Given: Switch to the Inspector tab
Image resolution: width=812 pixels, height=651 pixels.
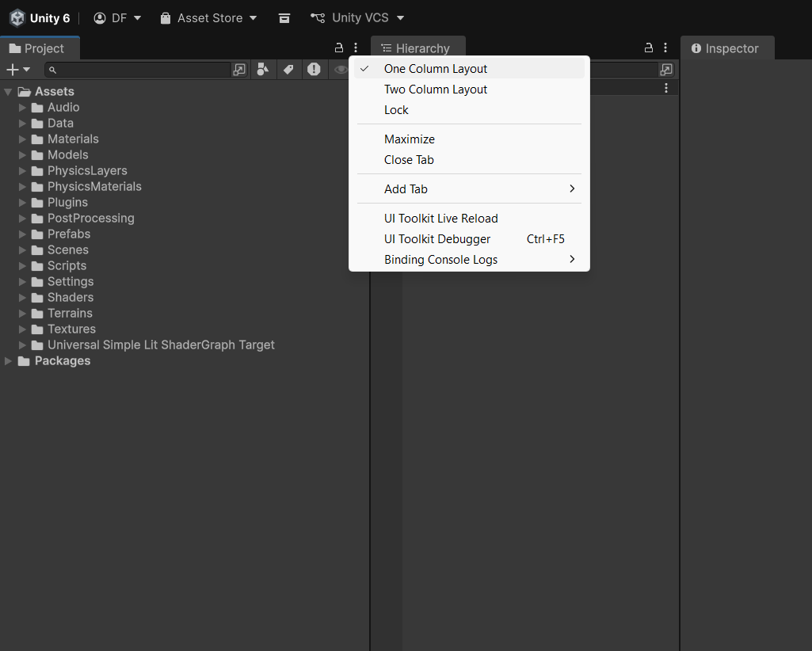Looking at the screenshot, I should pos(727,48).
